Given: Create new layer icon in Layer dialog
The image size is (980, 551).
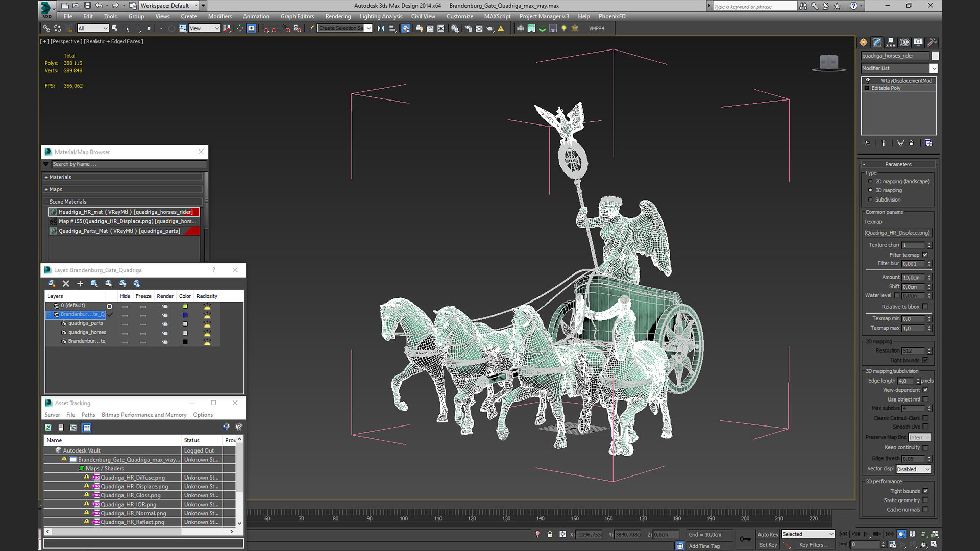Looking at the screenshot, I should (x=52, y=284).
